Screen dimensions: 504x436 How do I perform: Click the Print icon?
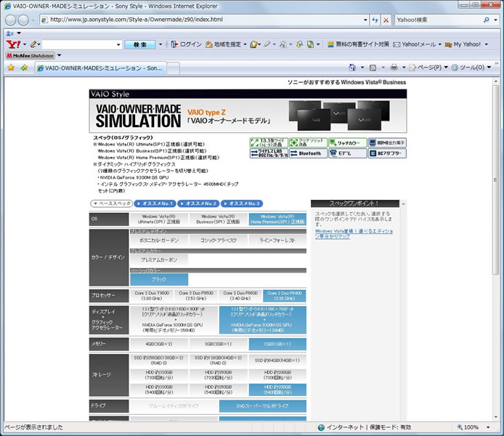[x=394, y=68]
